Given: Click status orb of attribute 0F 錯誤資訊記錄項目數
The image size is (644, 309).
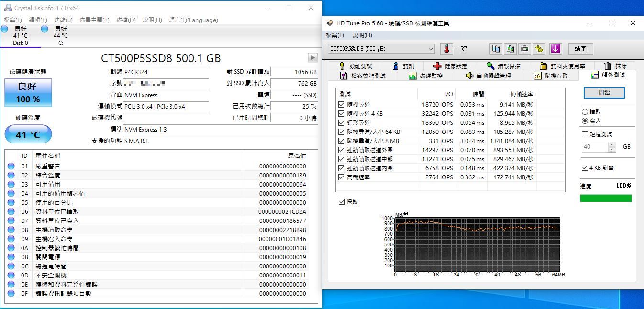Looking at the screenshot, I should click(11, 294).
